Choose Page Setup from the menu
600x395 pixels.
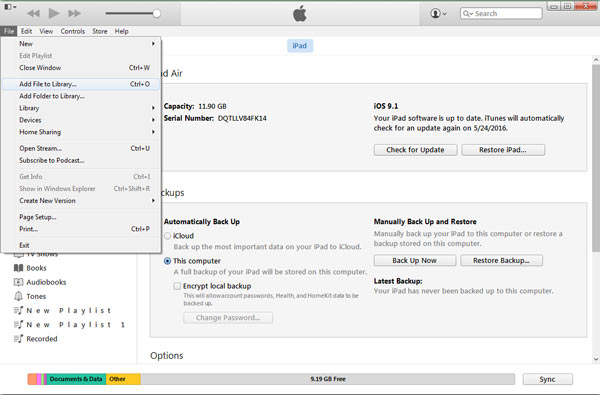81,217
